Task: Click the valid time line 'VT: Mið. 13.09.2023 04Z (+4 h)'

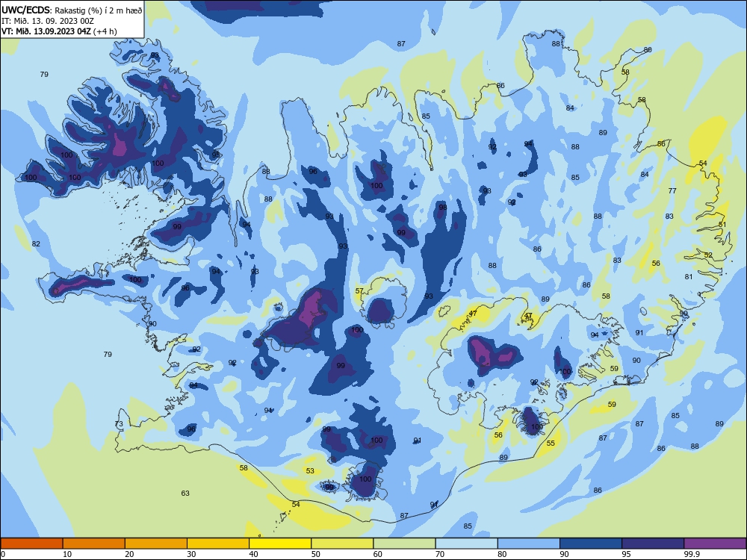Action: 59,31
